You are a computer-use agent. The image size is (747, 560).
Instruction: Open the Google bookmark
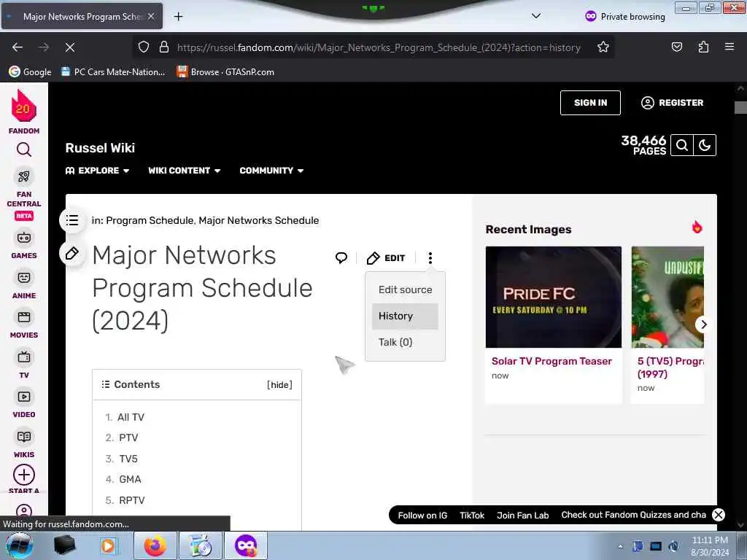click(x=30, y=72)
